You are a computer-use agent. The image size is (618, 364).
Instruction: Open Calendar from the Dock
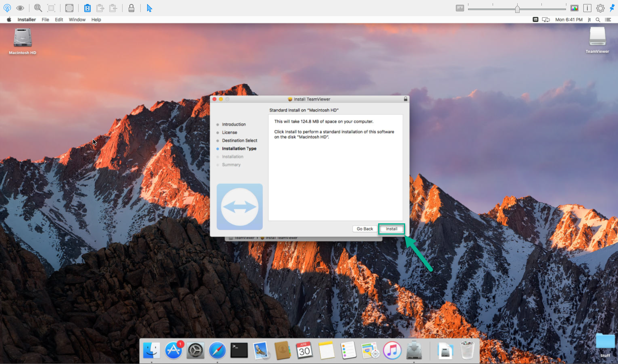pos(304,351)
